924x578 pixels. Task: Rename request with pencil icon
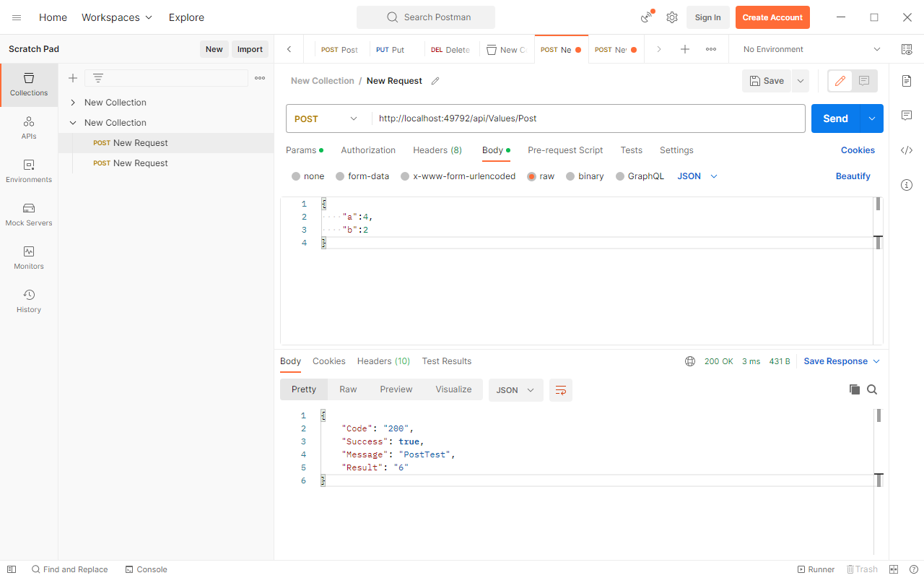(x=435, y=81)
